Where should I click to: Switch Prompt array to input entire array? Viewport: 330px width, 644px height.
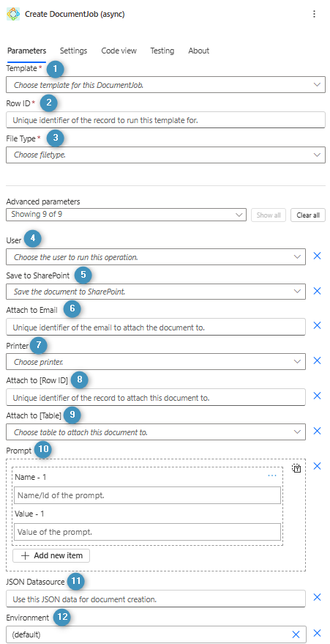tap(296, 468)
